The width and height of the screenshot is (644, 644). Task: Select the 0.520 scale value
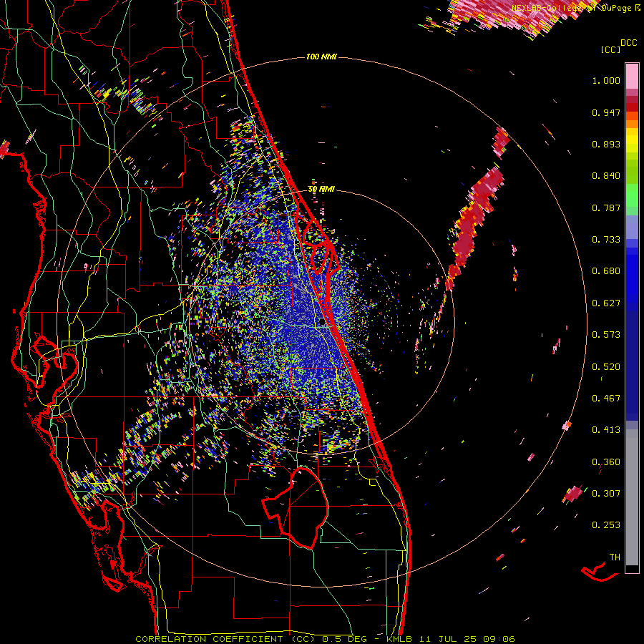(x=606, y=367)
